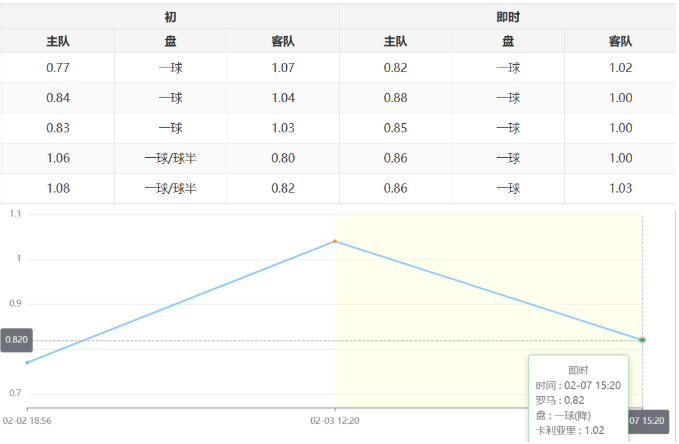Select the 1.07 away odds cell
The width and height of the screenshot is (679, 444).
click(x=283, y=68)
